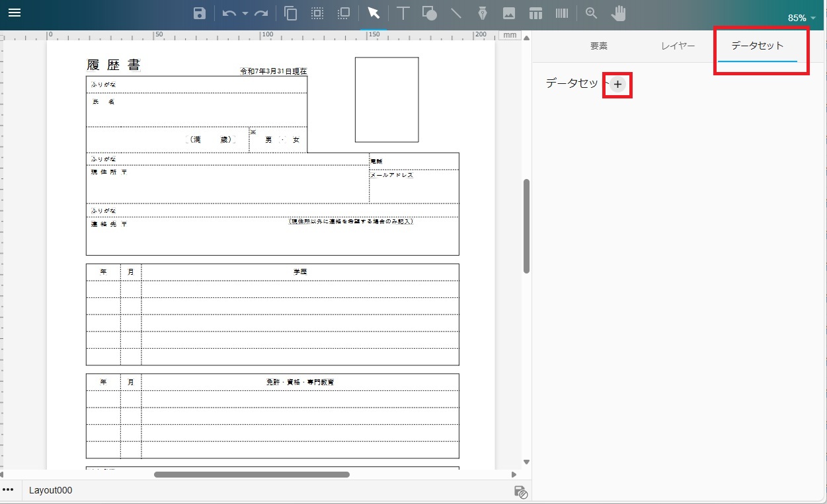Grab the hand pan tool
Viewport: 827px width, 504px height.
pyautogui.click(x=618, y=13)
